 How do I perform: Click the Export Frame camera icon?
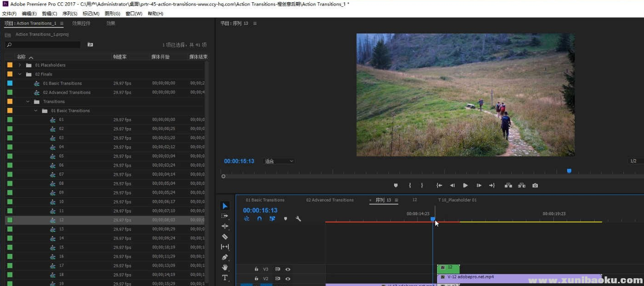click(x=535, y=185)
